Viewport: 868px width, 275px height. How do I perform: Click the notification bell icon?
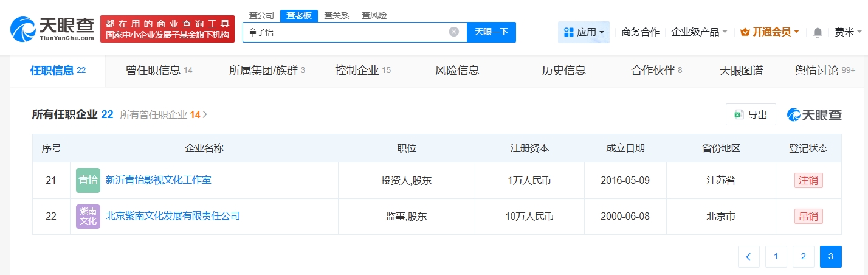coord(818,32)
